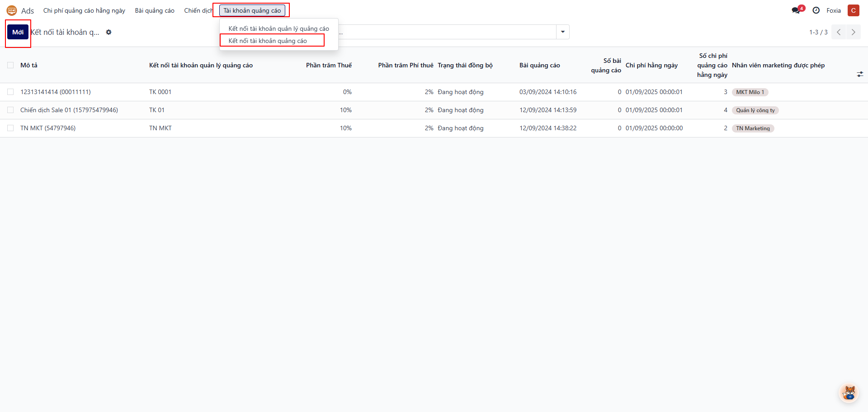Open the column settings adjust icon

coord(860,74)
